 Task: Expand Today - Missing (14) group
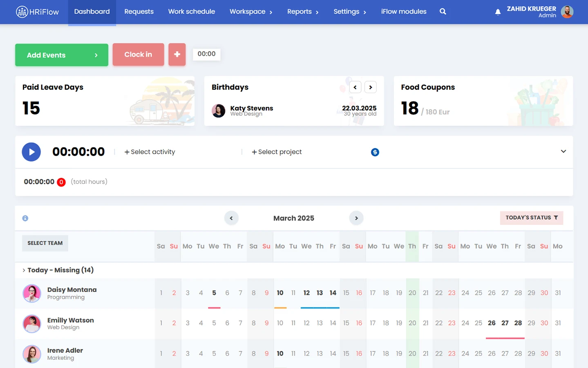click(x=24, y=270)
